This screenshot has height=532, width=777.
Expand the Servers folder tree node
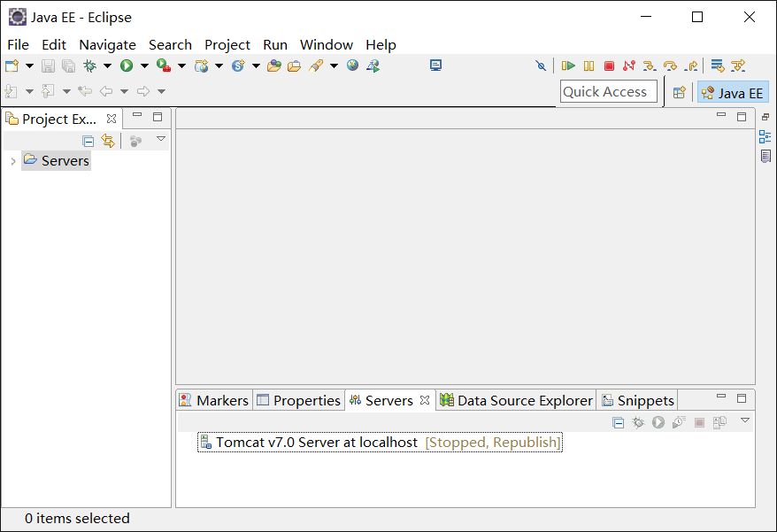(x=12, y=161)
